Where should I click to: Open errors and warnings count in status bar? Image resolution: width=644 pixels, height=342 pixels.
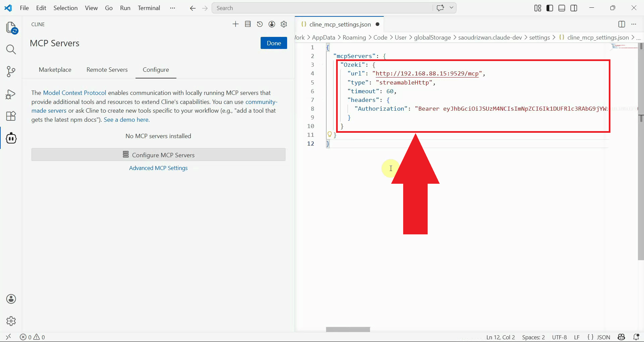click(33, 337)
